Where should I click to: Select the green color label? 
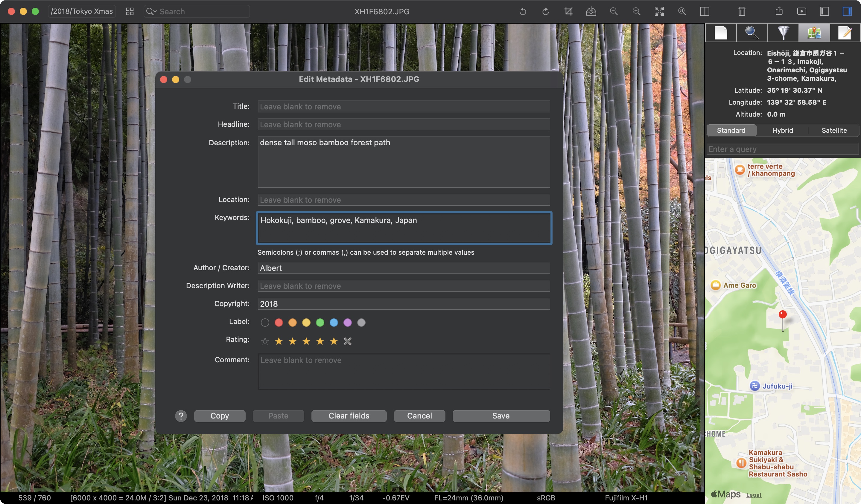(320, 322)
